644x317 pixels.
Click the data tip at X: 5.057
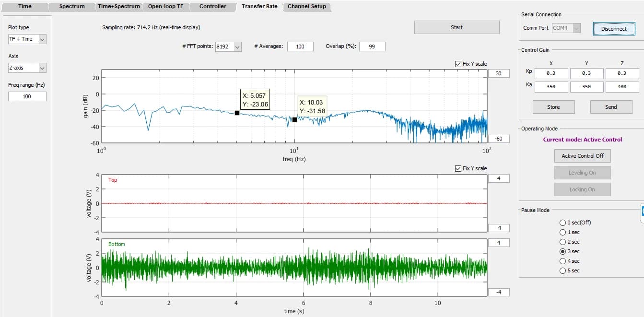[x=254, y=100]
